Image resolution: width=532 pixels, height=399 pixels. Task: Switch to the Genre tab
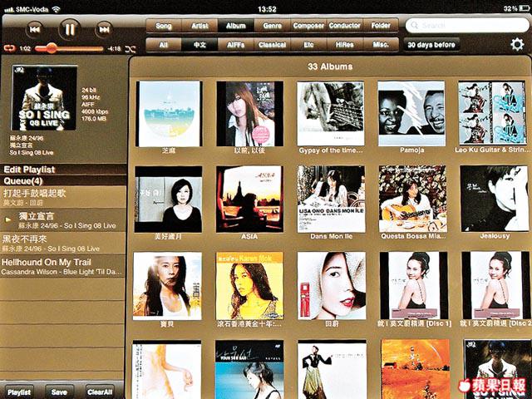[272, 26]
